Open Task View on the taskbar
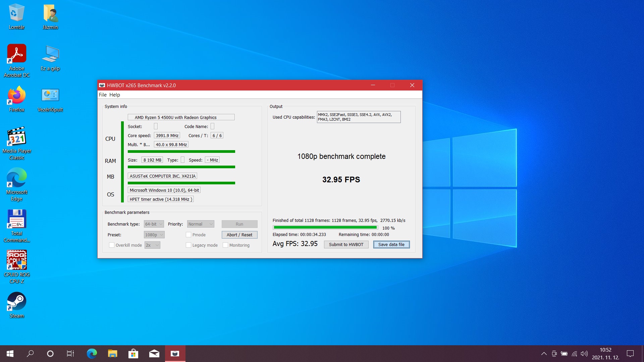 pyautogui.click(x=70, y=354)
